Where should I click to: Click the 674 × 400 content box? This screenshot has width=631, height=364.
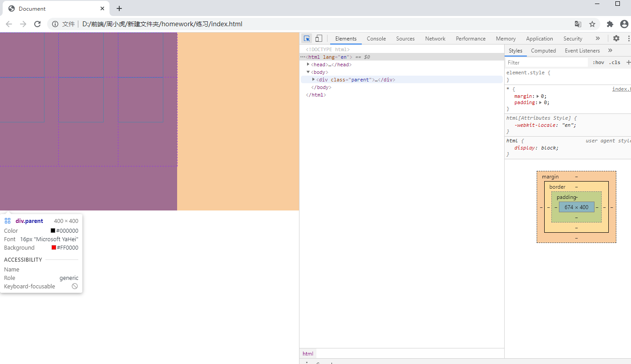coord(576,207)
